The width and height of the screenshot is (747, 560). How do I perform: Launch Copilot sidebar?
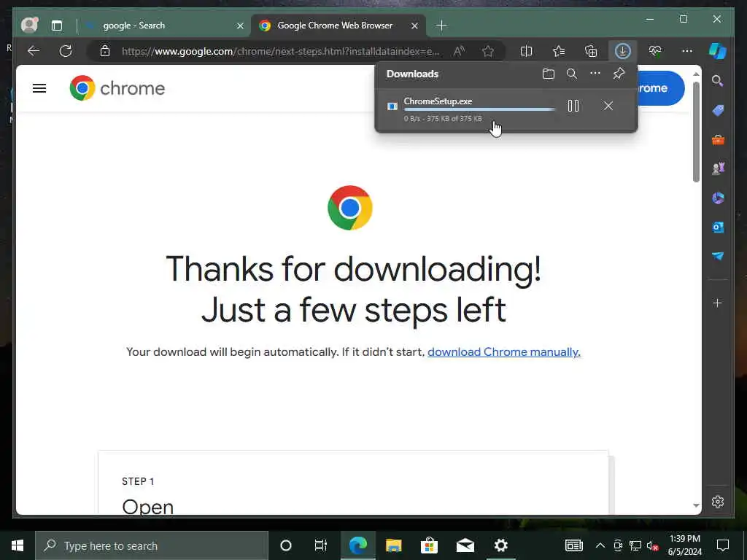[x=718, y=51]
